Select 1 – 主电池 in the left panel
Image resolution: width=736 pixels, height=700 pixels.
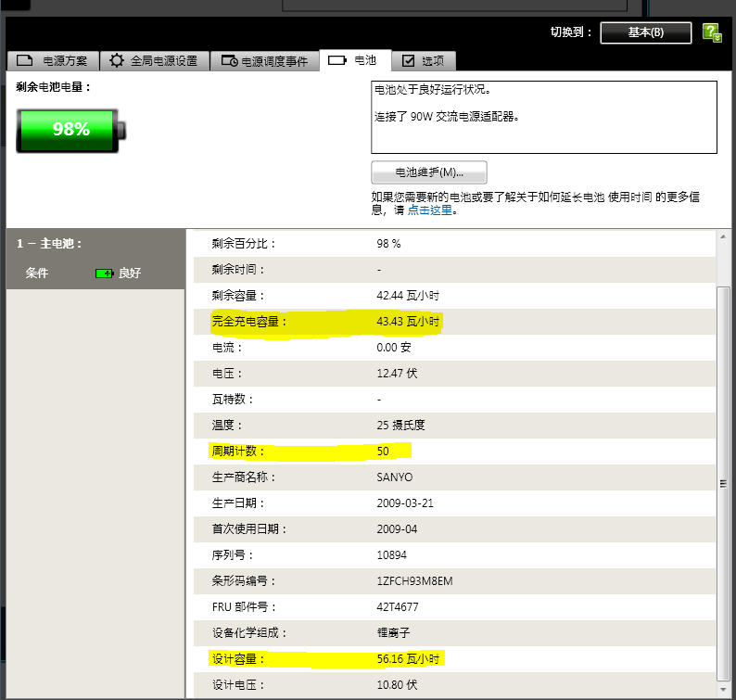[x=50, y=244]
